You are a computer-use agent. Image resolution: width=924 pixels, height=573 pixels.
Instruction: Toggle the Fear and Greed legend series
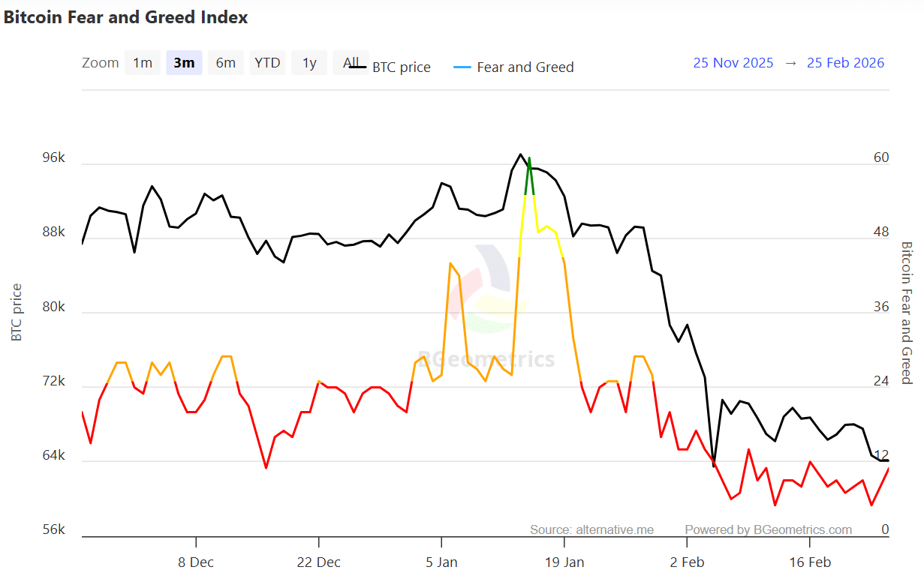pos(525,67)
